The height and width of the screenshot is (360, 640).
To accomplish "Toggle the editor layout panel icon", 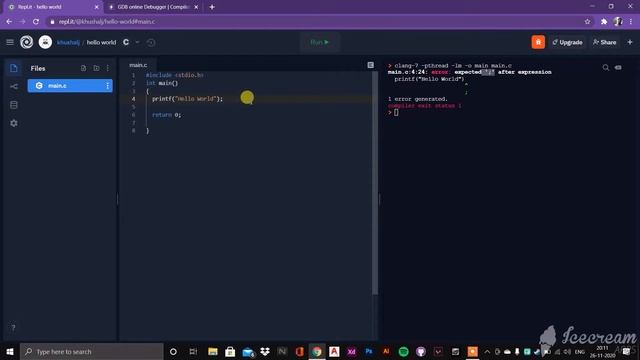I will tap(371, 65).
